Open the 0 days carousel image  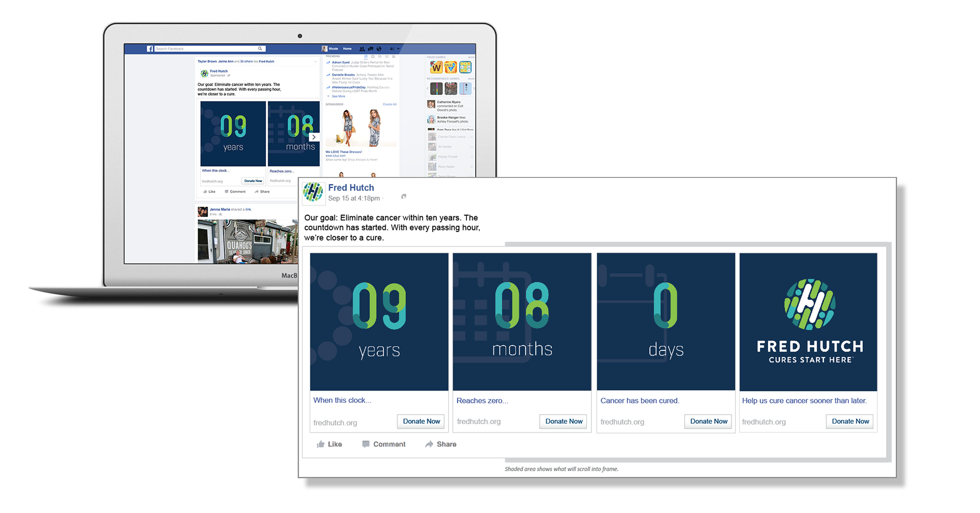666,322
